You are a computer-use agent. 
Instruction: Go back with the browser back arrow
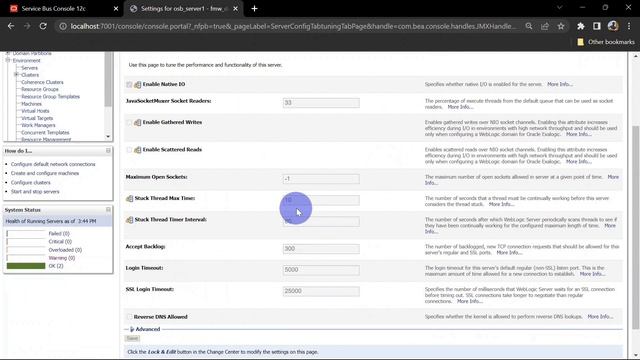[x=11, y=26]
